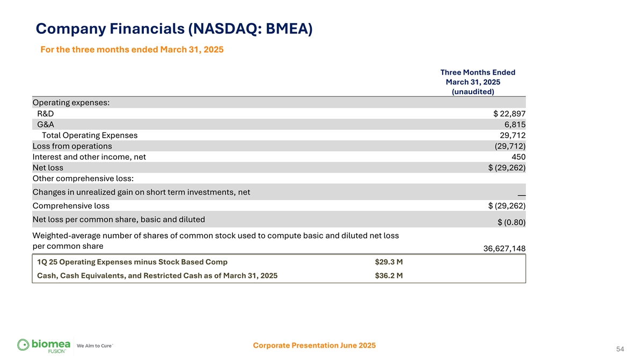Click the $29.3 M operating expenses figure
Image resolution: width=644 pixels, height=362 pixels.
coord(389,262)
